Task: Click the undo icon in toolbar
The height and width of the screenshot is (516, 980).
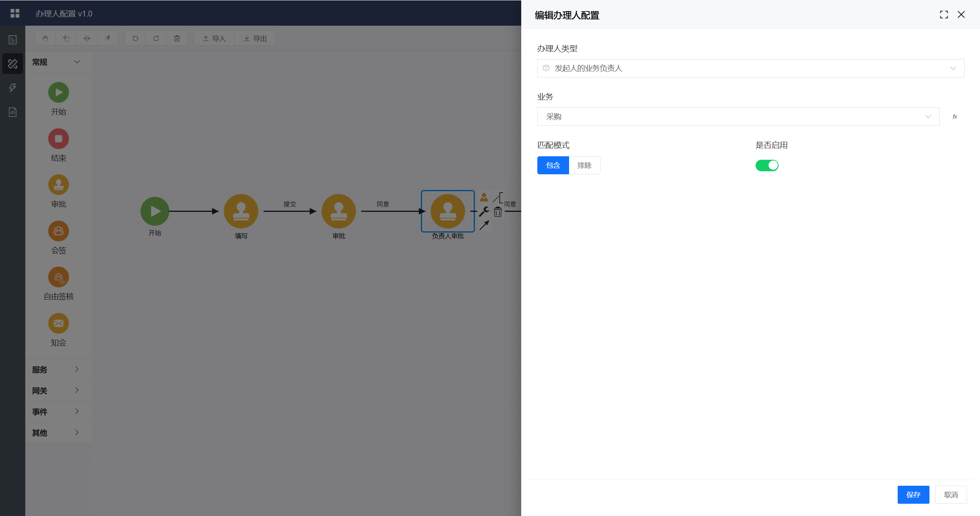Action: (135, 38)
